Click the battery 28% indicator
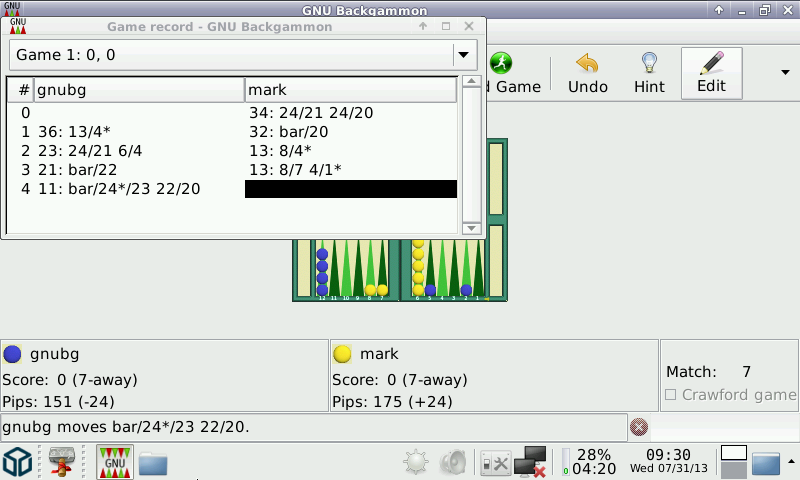800x480 pixels. point(589,462)
